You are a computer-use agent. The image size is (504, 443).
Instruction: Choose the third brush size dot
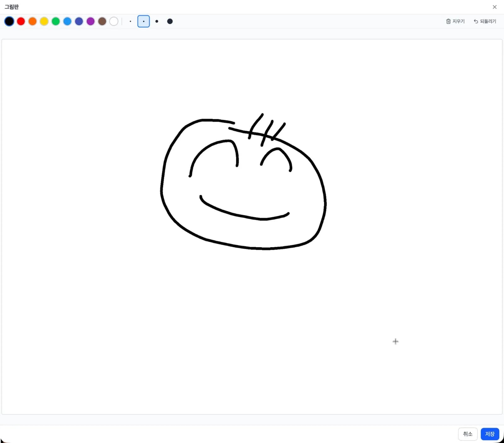point(157,21)
